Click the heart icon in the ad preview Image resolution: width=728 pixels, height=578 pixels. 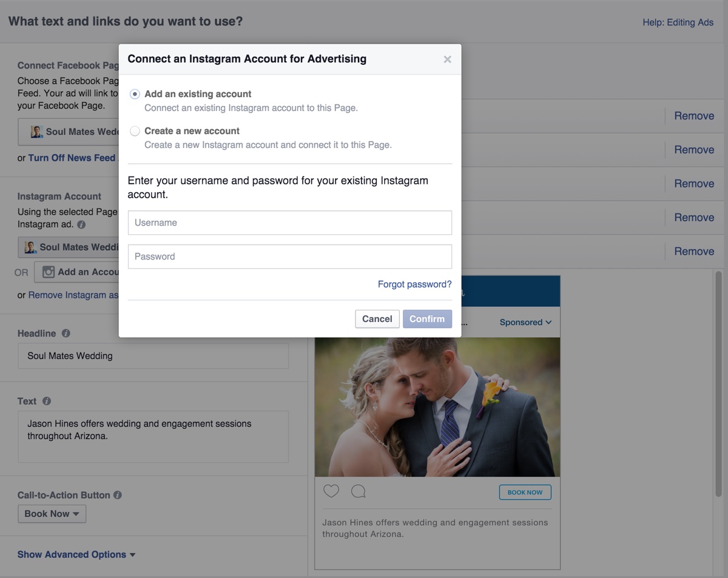(x=331, y=491)
